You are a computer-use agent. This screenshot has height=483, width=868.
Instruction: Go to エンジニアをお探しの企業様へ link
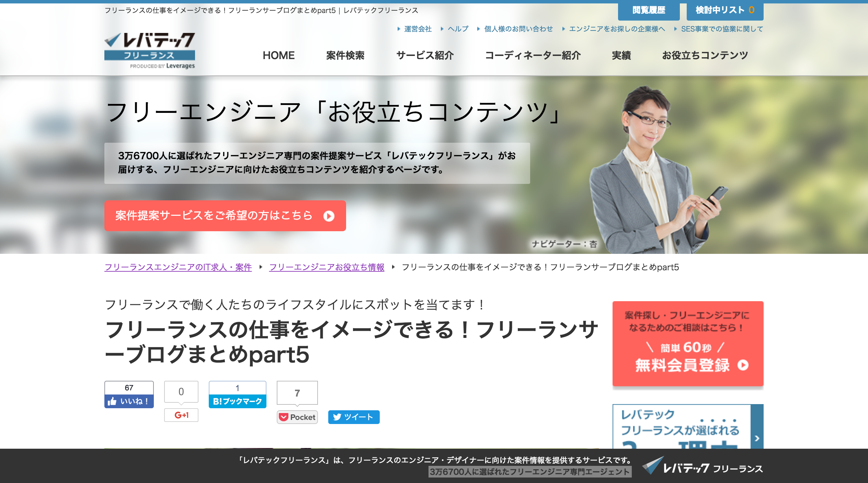[617, 29]
